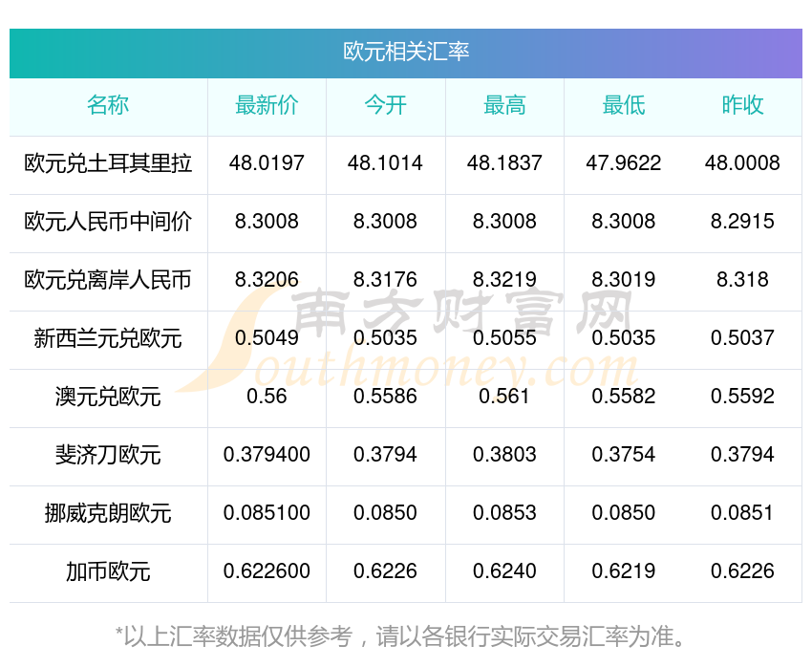Select the row name 欧元兑离岸人民币
The height and width of the screenshot is (667, 812).
pos(108,280)
